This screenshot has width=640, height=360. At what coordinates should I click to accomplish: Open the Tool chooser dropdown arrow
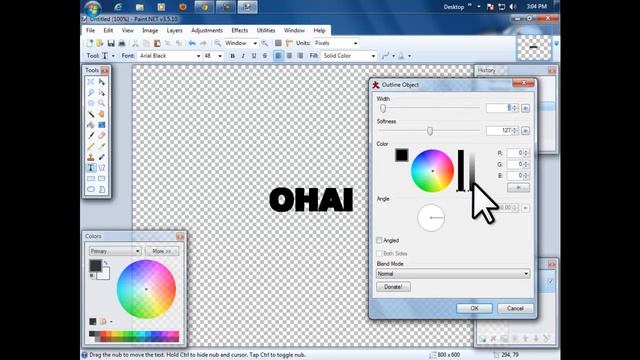(113, 56)
